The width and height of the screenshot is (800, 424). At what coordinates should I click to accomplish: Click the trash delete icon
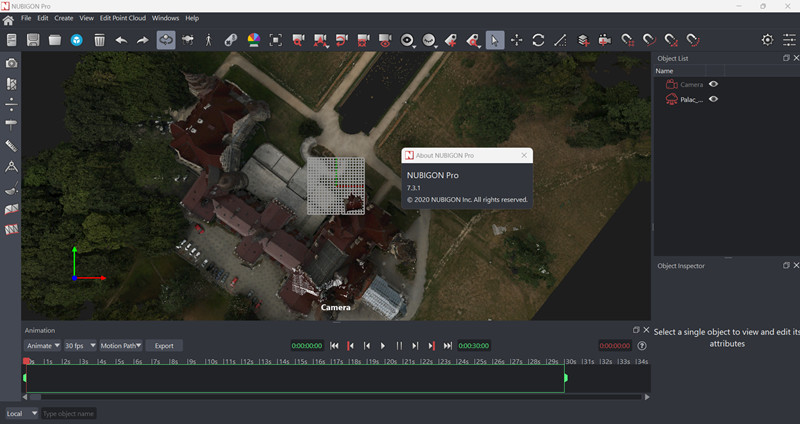click(99, 40)
